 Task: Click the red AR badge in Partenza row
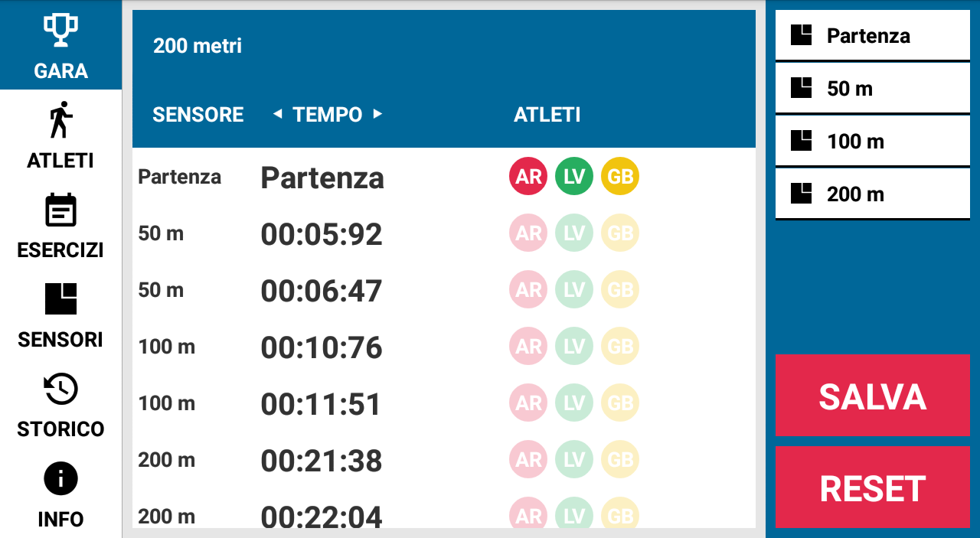point(528,177)
